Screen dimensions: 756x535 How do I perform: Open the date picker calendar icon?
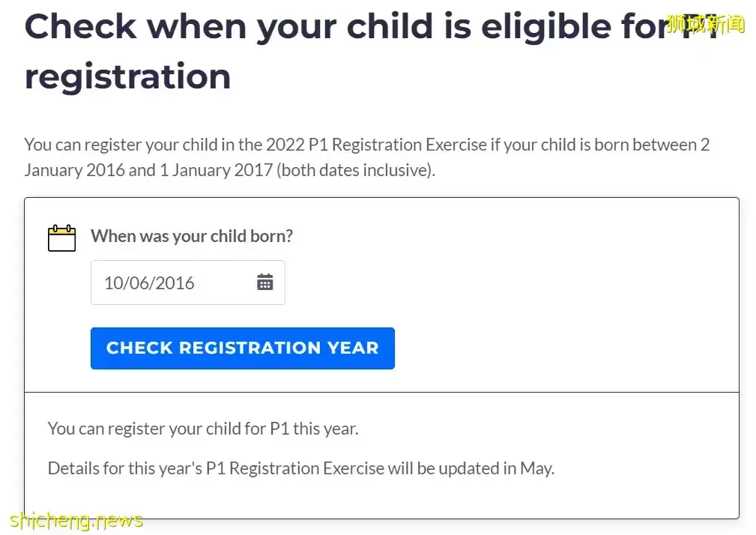point(265,282)
